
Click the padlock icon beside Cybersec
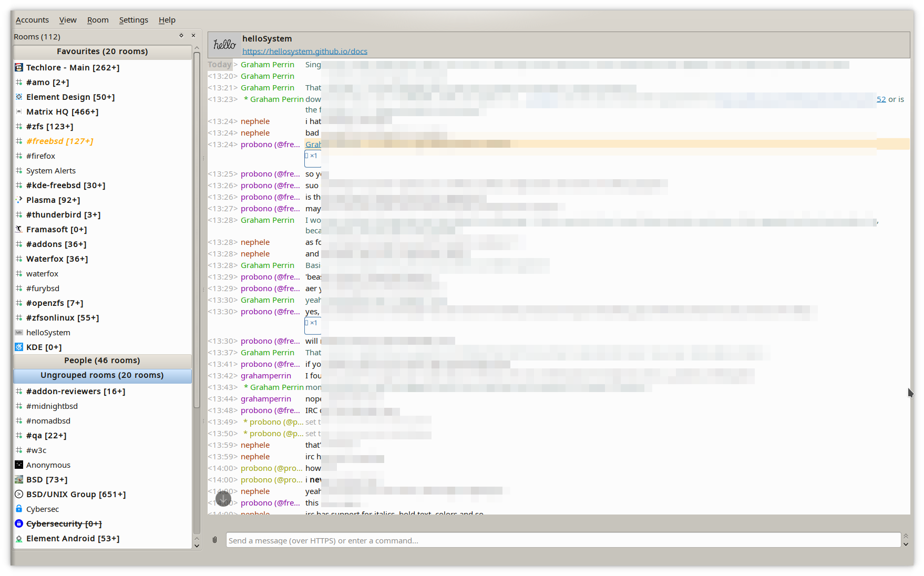click(x=18, y=509)
